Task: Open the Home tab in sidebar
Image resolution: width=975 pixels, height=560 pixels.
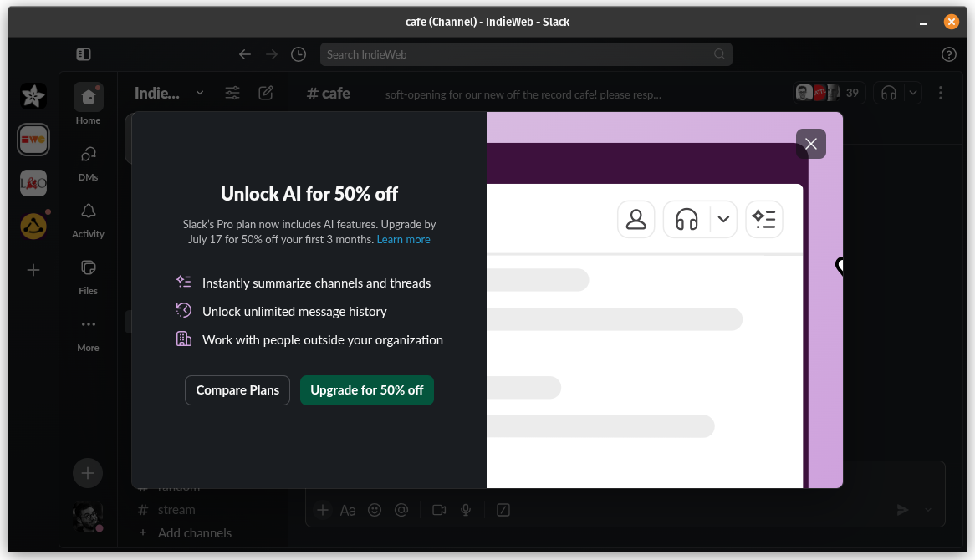Action: click(89, 104)
